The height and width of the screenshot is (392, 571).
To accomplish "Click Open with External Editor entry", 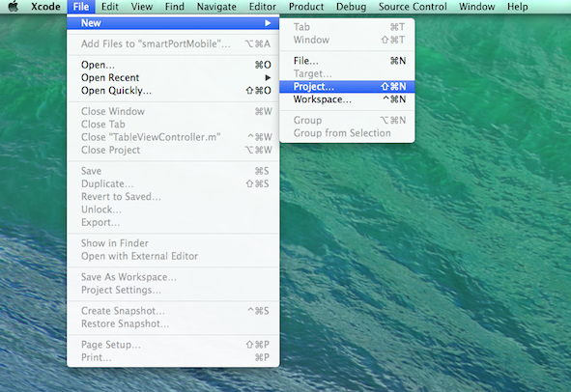I will (x=173, y=256).
